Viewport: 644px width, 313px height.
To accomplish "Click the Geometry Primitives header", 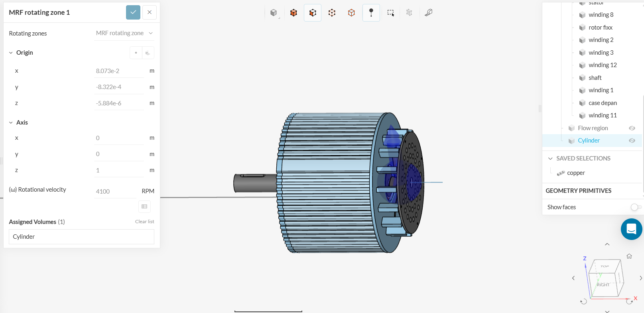I will (578, 191).
